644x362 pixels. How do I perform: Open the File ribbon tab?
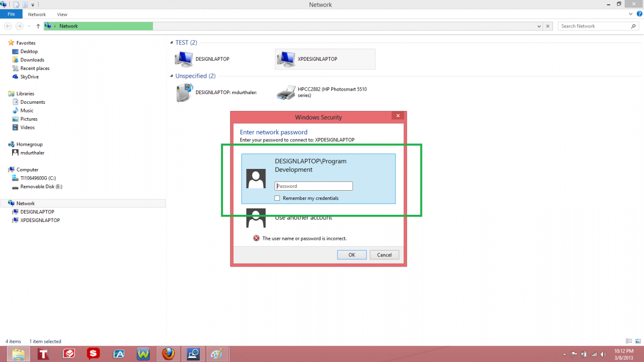(11, 14)
